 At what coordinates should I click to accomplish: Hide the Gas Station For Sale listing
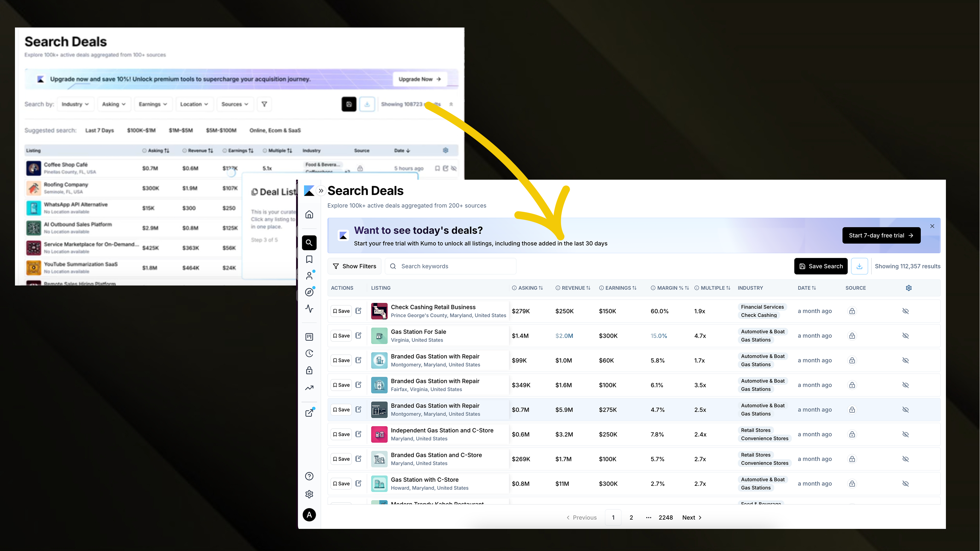[x=906, y=336]
